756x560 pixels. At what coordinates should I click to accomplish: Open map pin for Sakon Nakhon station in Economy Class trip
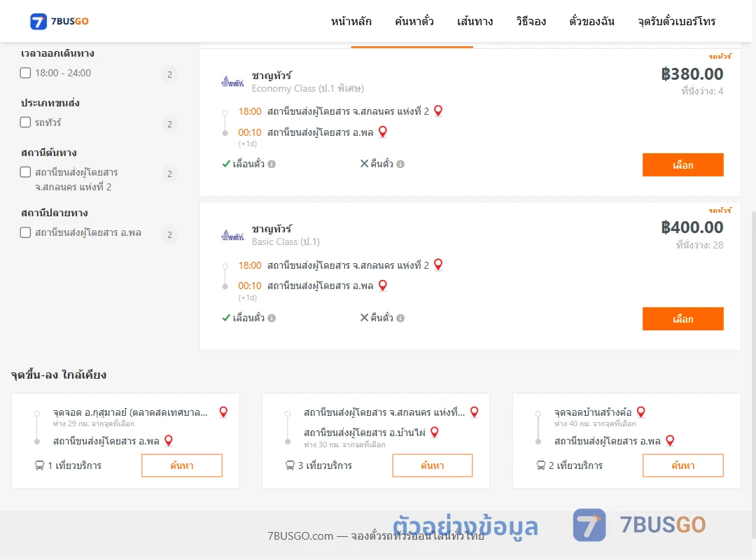click(x=438, y=111)
